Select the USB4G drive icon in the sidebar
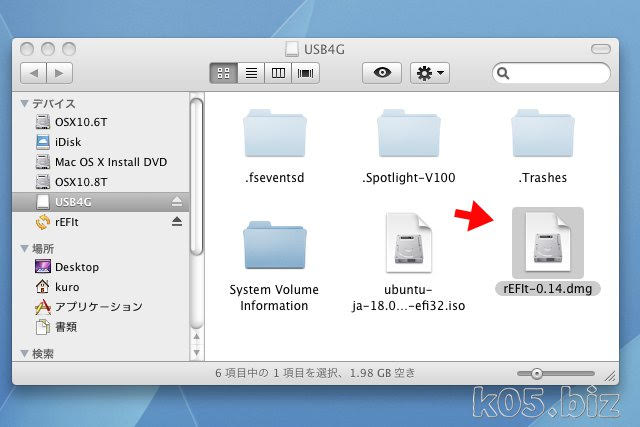The image size is (640, 427). pos(43,202)
